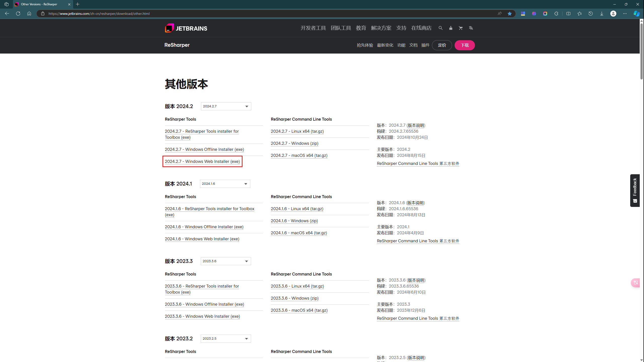Open the 团队工具 menu

341,28
